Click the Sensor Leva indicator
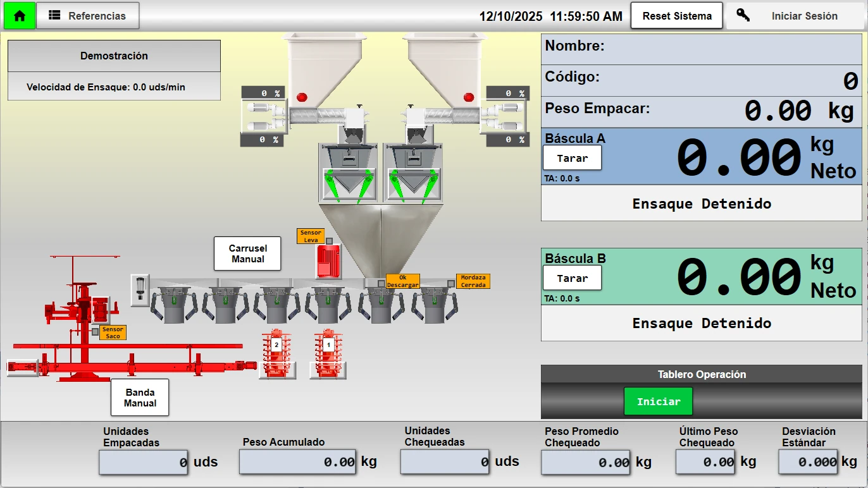The image size is (868, 488). 311,236
